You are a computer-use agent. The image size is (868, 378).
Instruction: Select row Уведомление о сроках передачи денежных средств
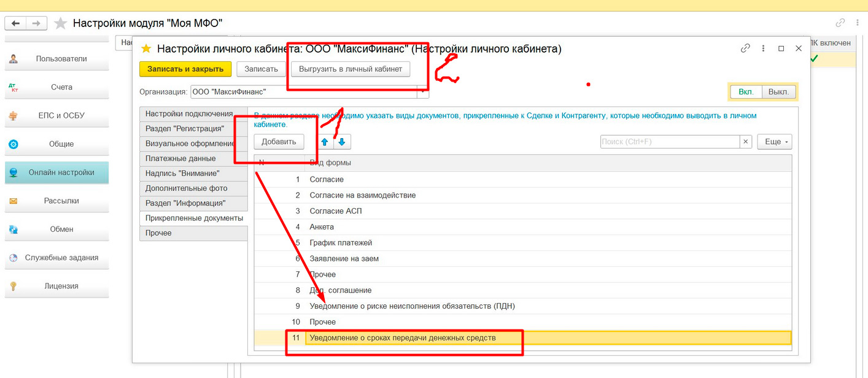pos(523,337)
